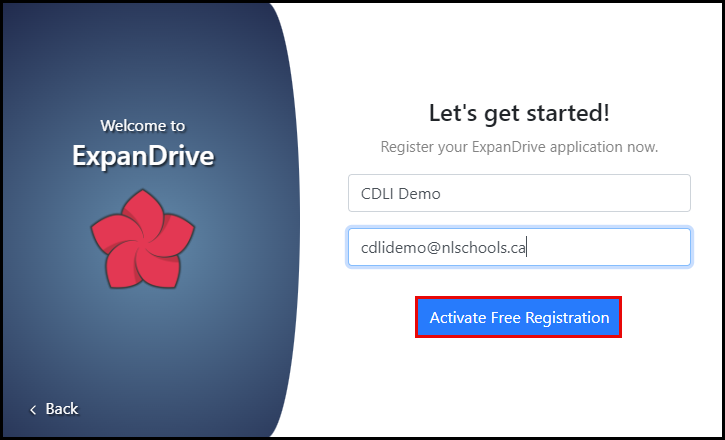
Task: Click the Activate Free Registration button
Action: click(519, 318)
